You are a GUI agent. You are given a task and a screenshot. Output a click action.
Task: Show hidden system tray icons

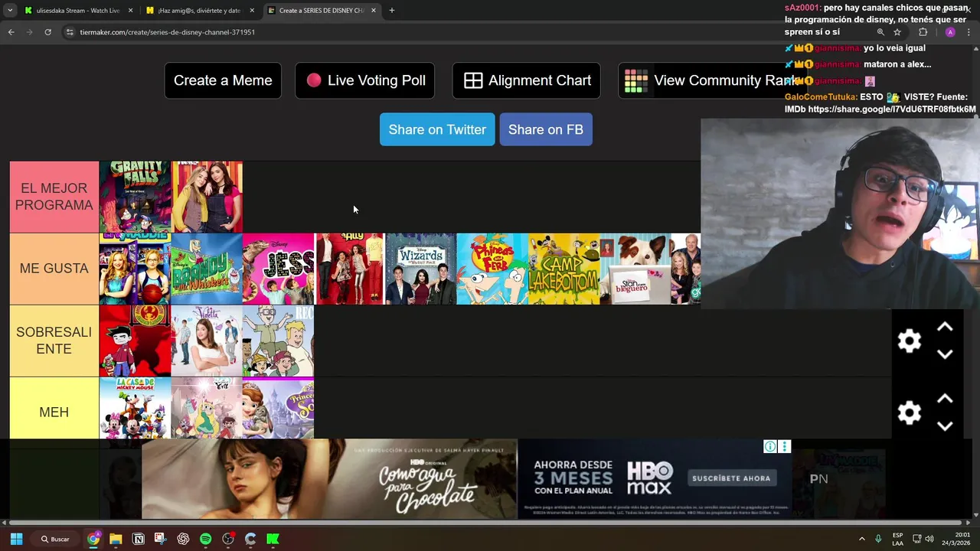(861, 539)
